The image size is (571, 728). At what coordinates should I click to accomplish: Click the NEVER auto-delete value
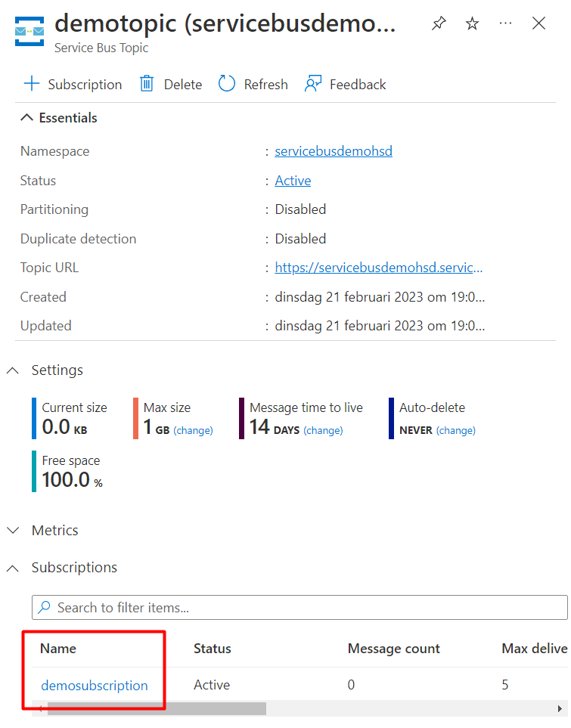pos(416,430)
